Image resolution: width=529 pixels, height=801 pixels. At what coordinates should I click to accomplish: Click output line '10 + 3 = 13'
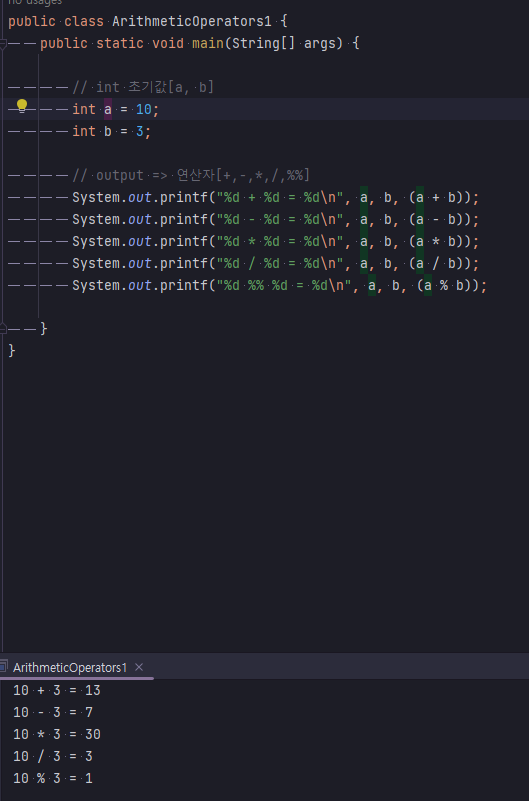(x=57, y=691)
